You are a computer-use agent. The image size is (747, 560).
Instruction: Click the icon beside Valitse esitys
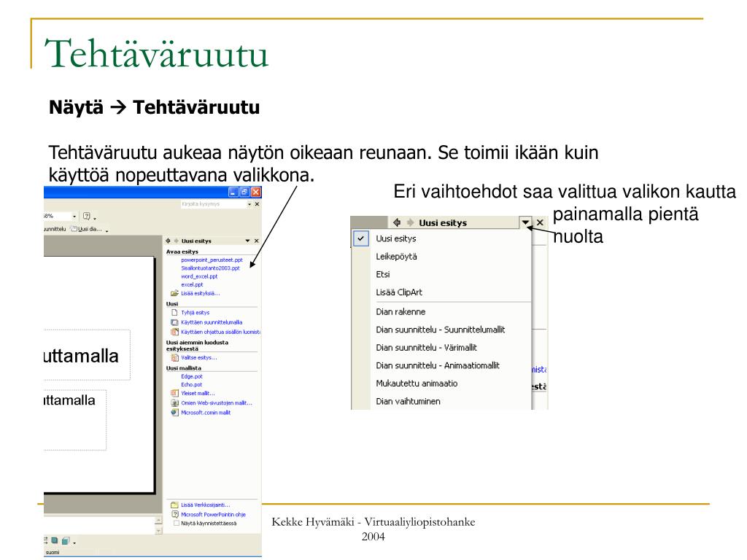click(174, 357)
